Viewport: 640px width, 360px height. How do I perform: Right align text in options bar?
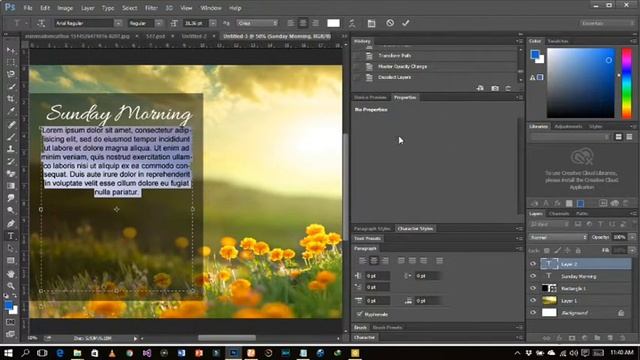coord(316,23)
